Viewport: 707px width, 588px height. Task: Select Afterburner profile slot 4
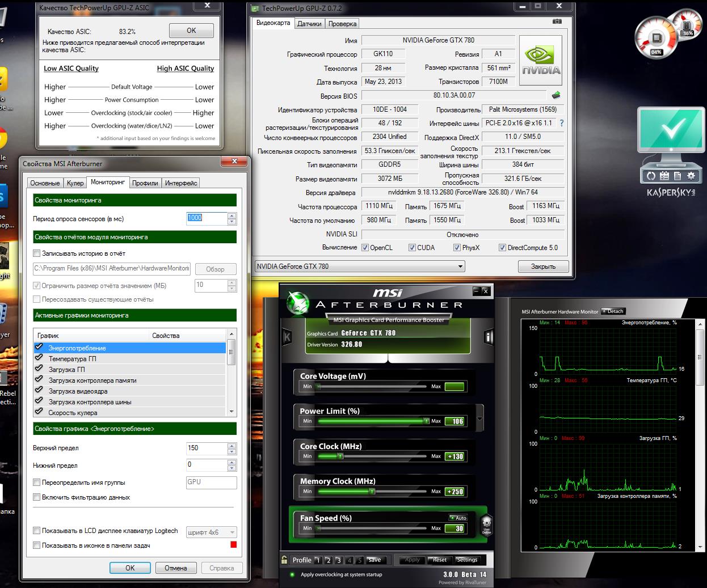(349, 560)
